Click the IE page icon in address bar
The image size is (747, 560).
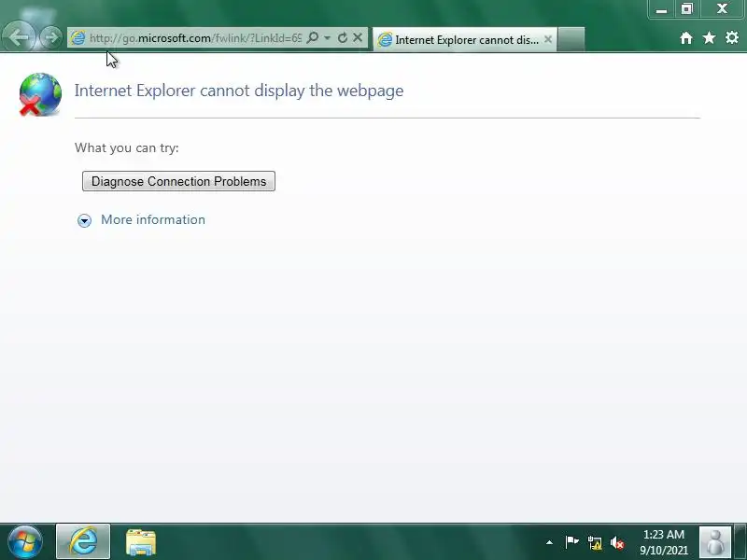(x=78, y=38)
